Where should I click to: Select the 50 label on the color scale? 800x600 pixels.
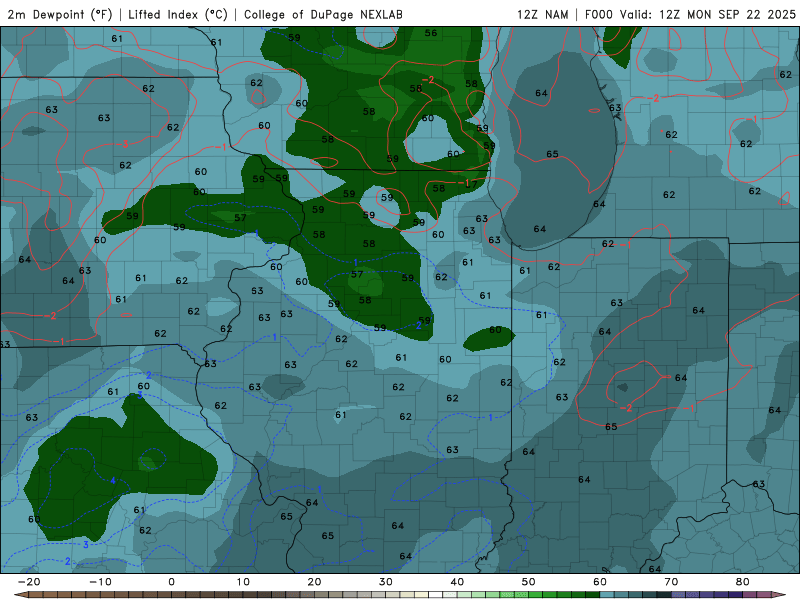(x=529, y=582)
